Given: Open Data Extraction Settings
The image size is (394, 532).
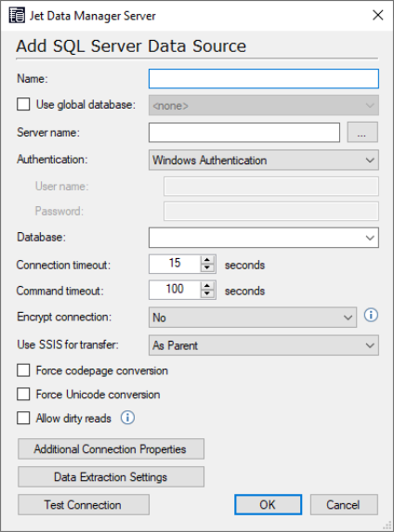Looking at the screenshot, I should 111,476.
